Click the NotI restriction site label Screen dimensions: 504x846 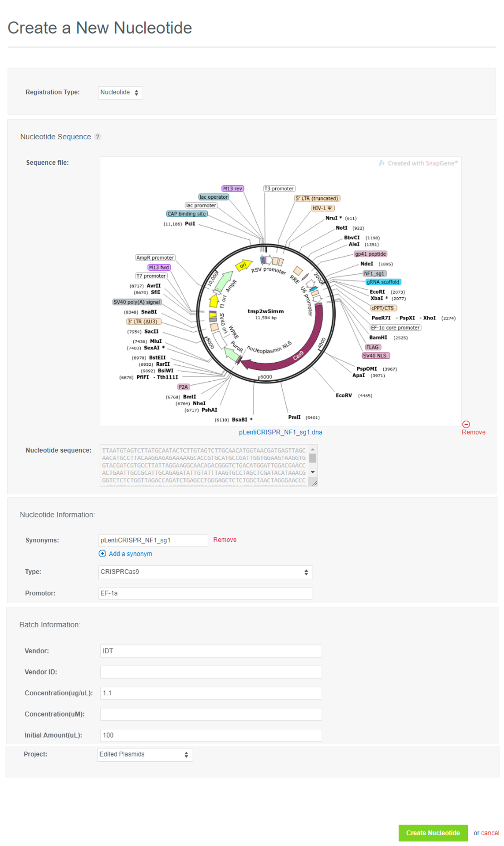[342, 228]
